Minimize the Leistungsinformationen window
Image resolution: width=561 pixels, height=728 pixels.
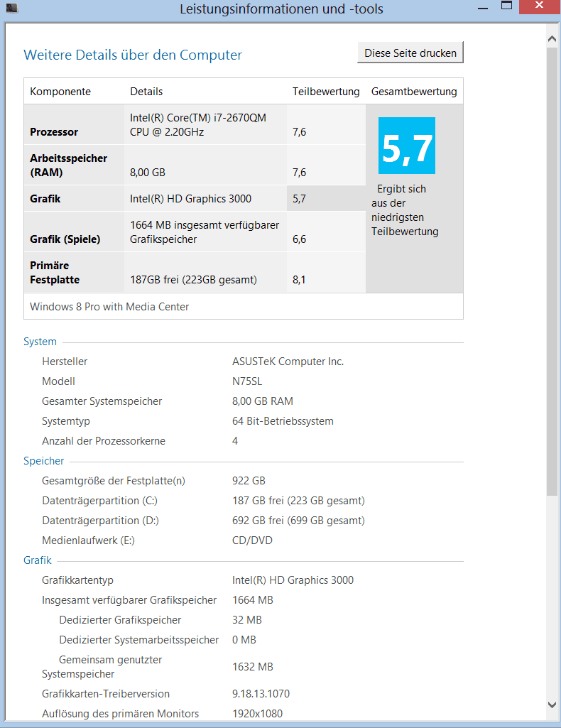tap(483, 8)
